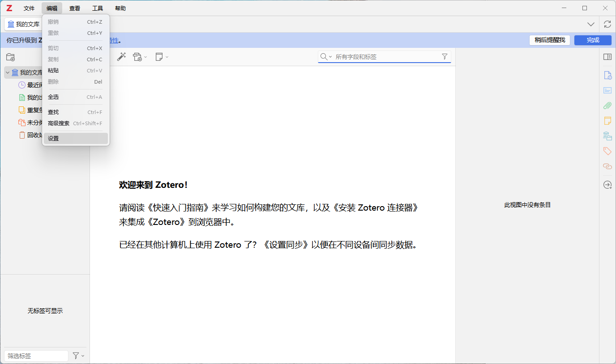Click the related items link icon
616x364 pixels.
coord(607,166)
